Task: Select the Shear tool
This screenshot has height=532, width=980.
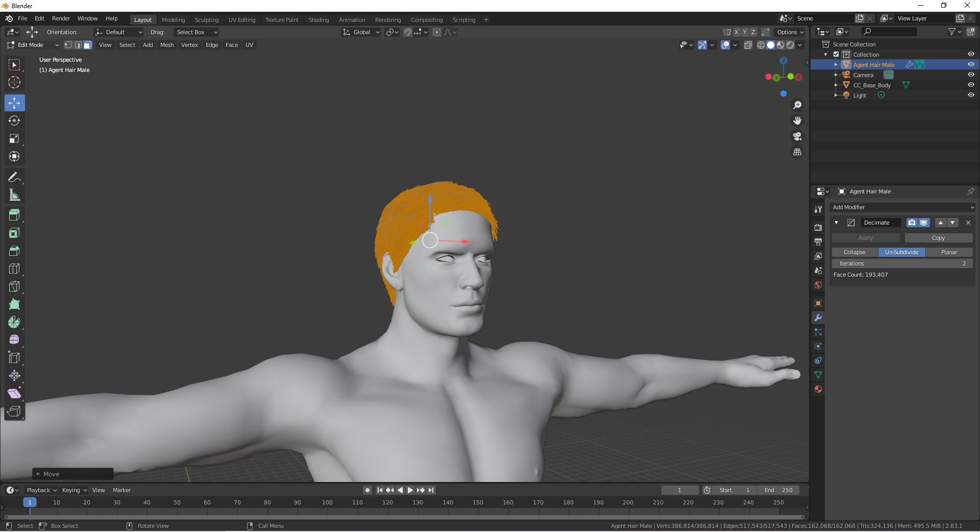Action: point(14,393)
